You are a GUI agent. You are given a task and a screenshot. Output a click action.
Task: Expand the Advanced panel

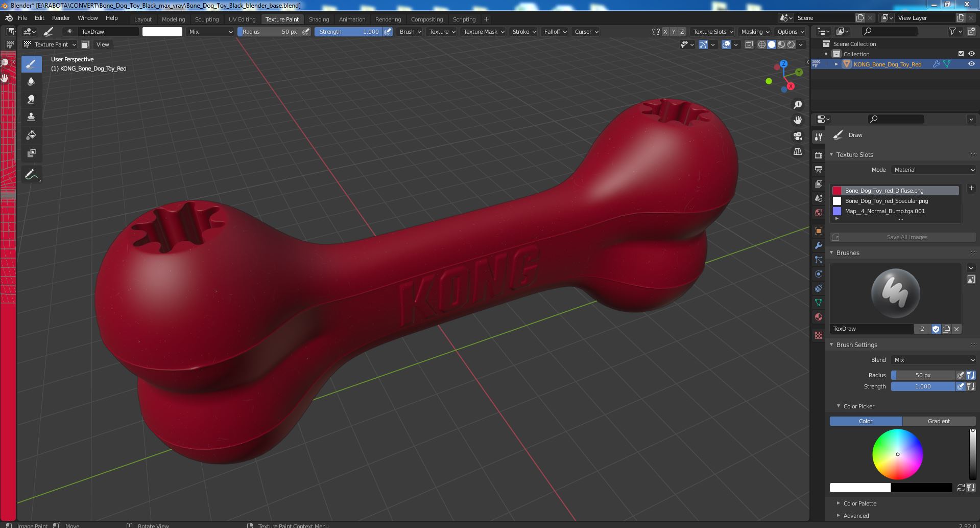click(x=856, y=516)
